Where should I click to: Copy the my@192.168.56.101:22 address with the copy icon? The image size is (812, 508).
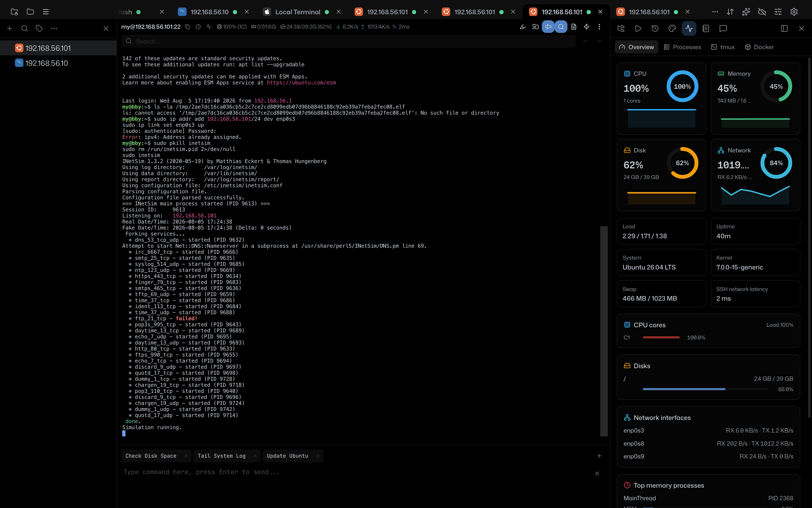(188, 27)
